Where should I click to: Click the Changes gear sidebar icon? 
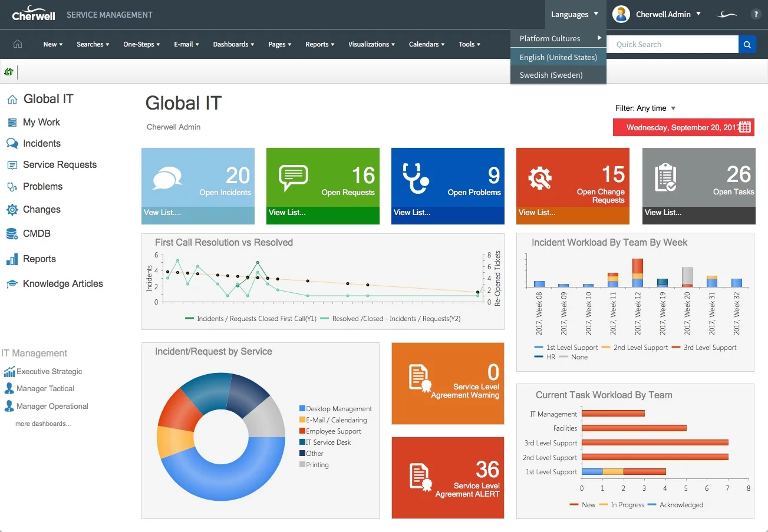[12, 210]
